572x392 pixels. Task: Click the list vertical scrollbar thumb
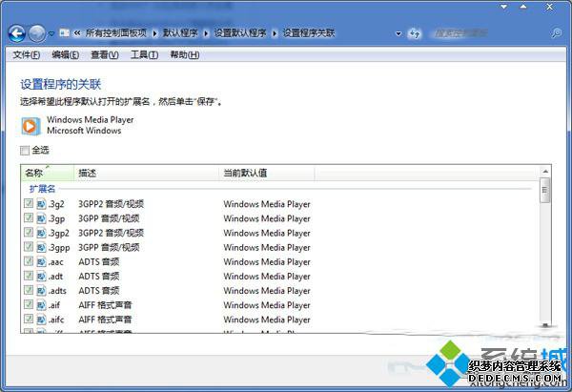coord(545,190)
